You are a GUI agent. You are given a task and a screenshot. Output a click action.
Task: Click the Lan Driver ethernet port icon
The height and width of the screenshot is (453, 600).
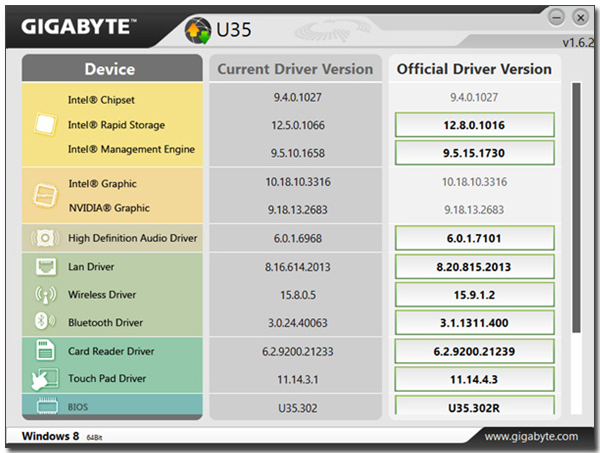coord(46,267)
